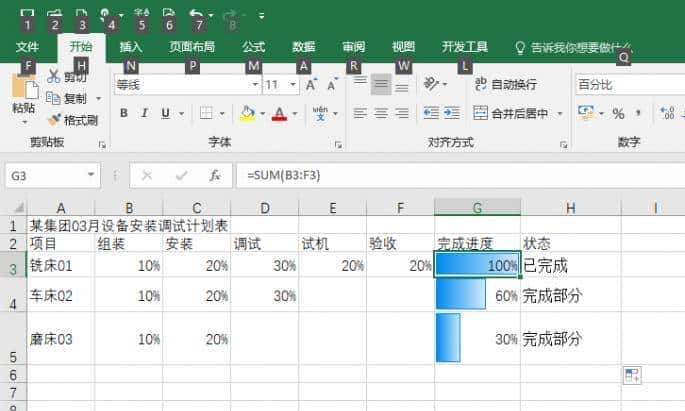Apply yellow fill color bucket

248,114
